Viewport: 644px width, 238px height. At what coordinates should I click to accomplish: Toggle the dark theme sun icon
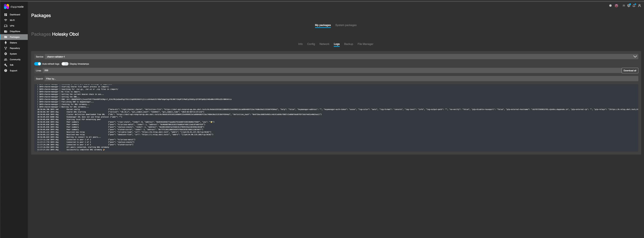(610, 5)
